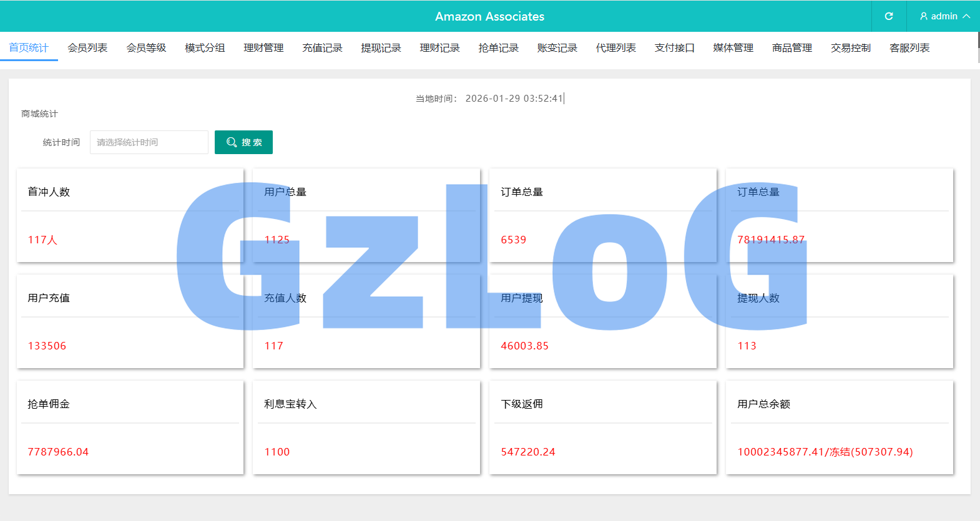Screen dimensions: 980x521
Task: Open the 支付接口 tab
Action: tap(674, 48)
